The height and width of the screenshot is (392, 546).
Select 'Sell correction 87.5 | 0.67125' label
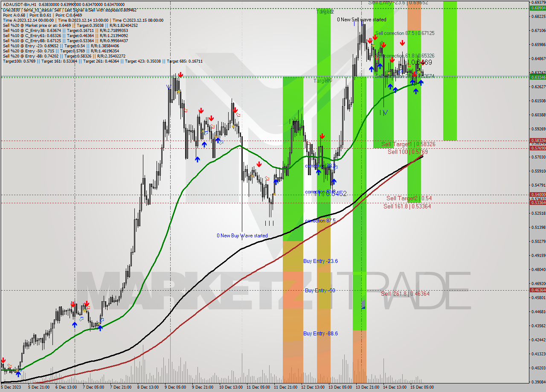[x=405, y=33]
